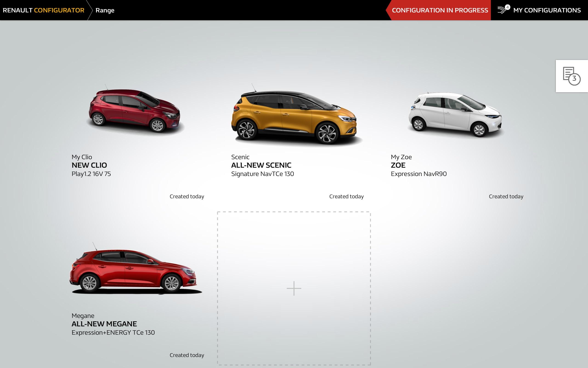This screenshot has width=588, height=368.
Task: Open the ZOE configuration title
Action: (398, 165)
